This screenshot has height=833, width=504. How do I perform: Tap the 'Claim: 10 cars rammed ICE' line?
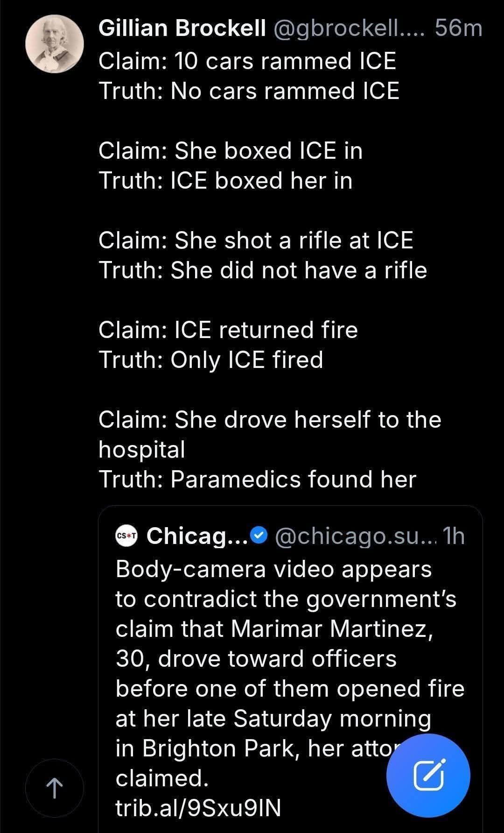click(x=247, y=61)
